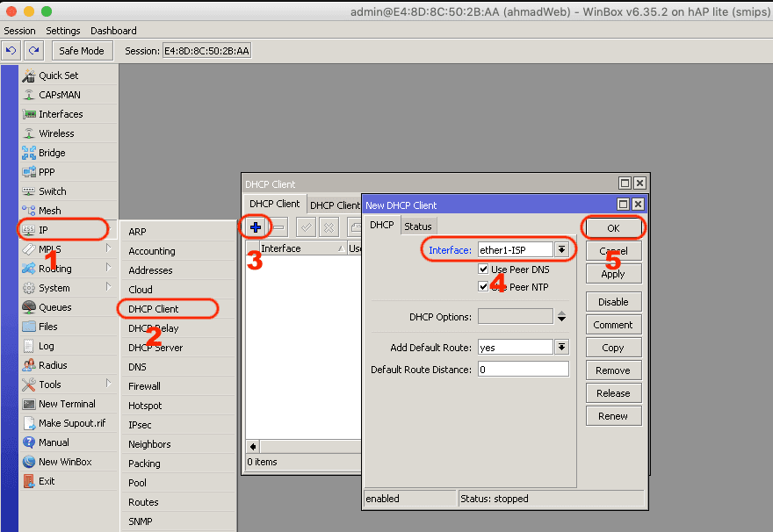Open the Session menu

tap(19, 31)
